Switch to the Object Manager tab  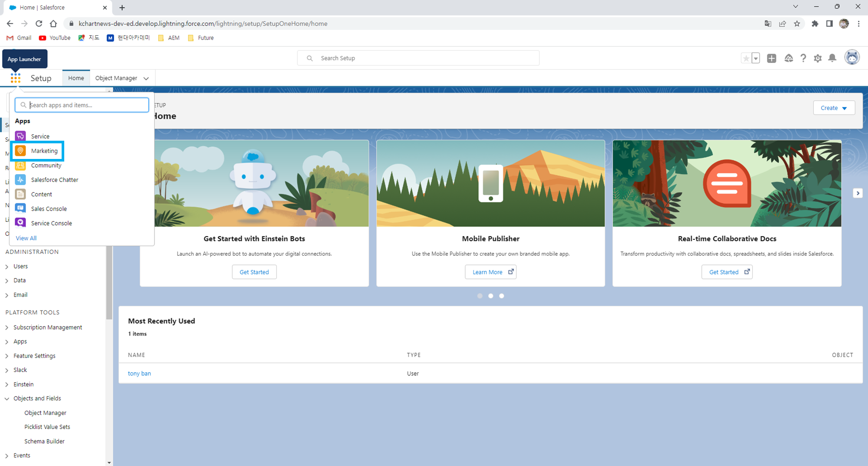(116, 78)
